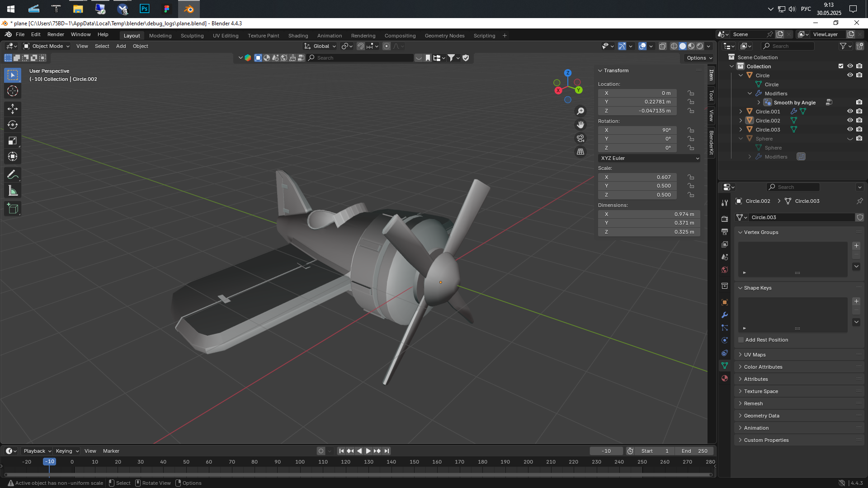This screenshot has height=488, width=868.
Task: Switch viewport to Rendered shading mode
Action: pyautogui.click(x=700, y=46)
